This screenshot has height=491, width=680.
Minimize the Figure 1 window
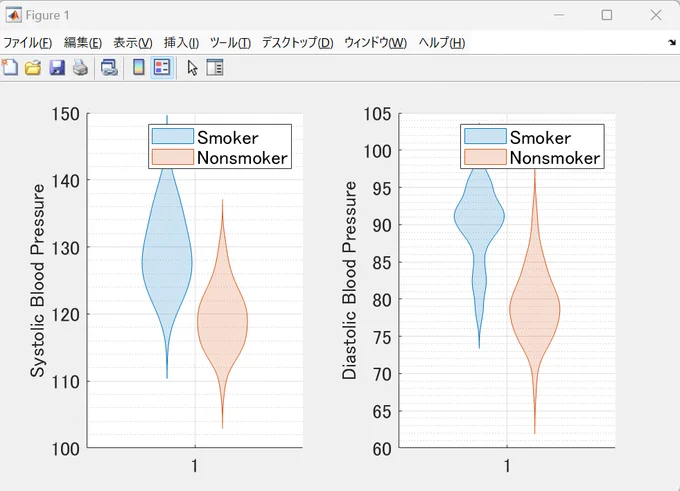pyautogui.click(x=559, y=15)
